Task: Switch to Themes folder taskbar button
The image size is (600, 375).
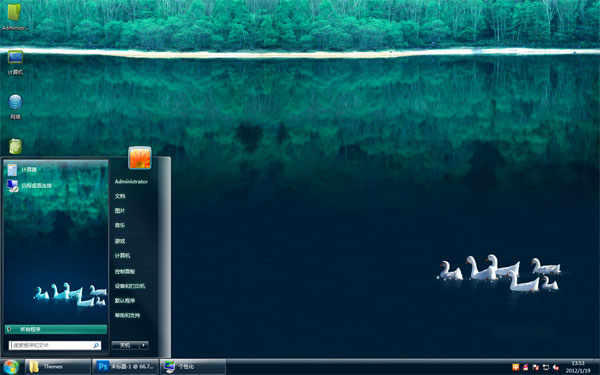Action: (x=58, y=367)
